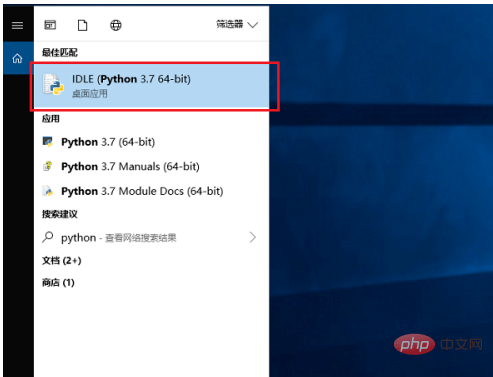Click the 最佳匹配 section header
The width and height of the screenshot is (493, 377).
point(60,52)
